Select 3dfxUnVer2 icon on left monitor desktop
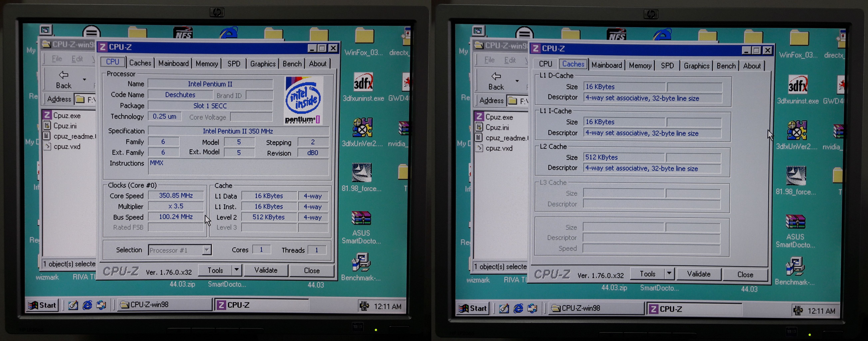Viewport: 868px width, 341px height. click(x=363, y=127)
